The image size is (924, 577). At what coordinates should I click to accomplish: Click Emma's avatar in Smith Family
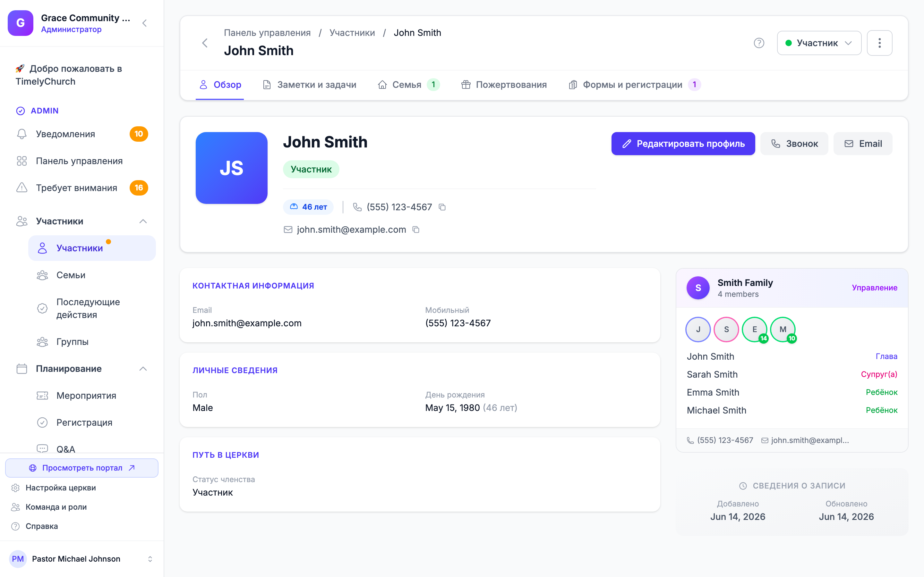click(755, 329)
